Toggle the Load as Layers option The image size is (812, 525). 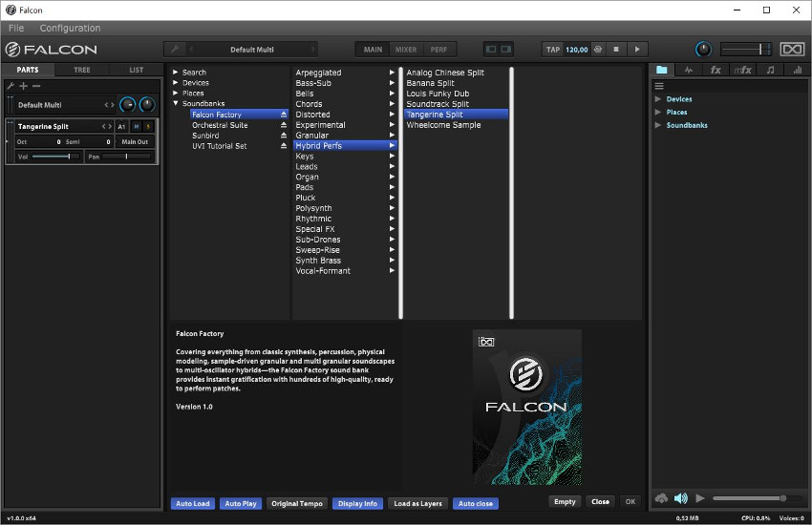tap(417, 503)
